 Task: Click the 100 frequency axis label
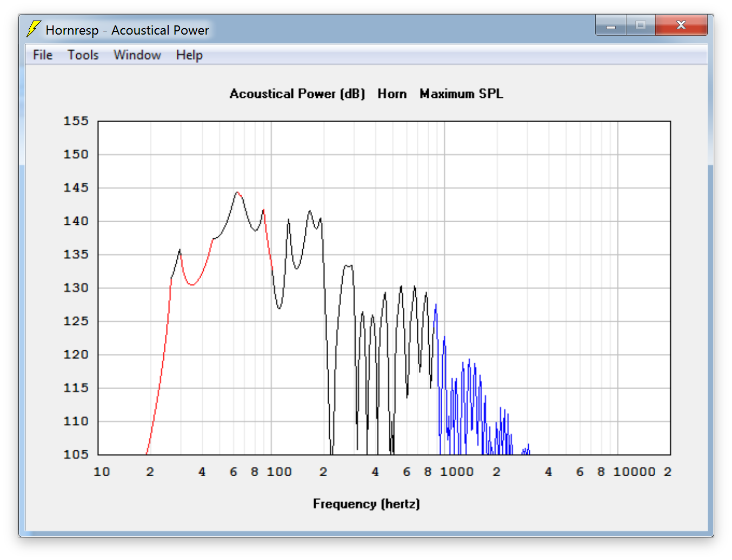(279, 472)
